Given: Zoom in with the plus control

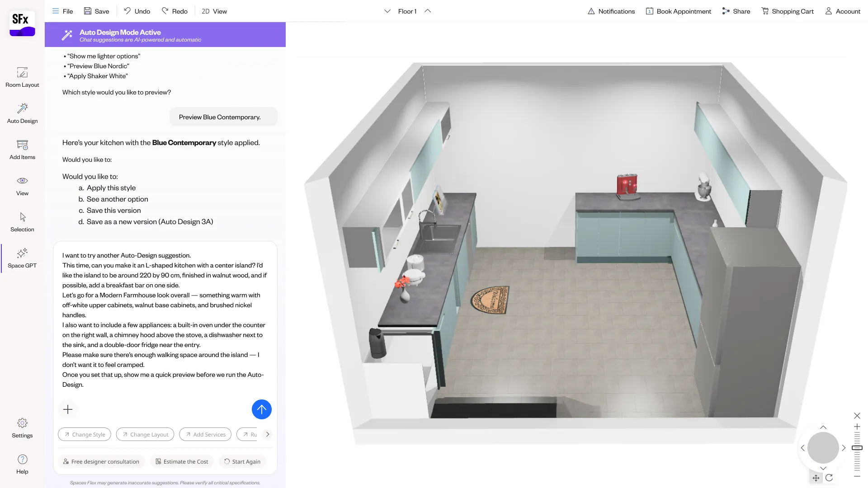Looking at the screenshot, I should coord(857,427).
